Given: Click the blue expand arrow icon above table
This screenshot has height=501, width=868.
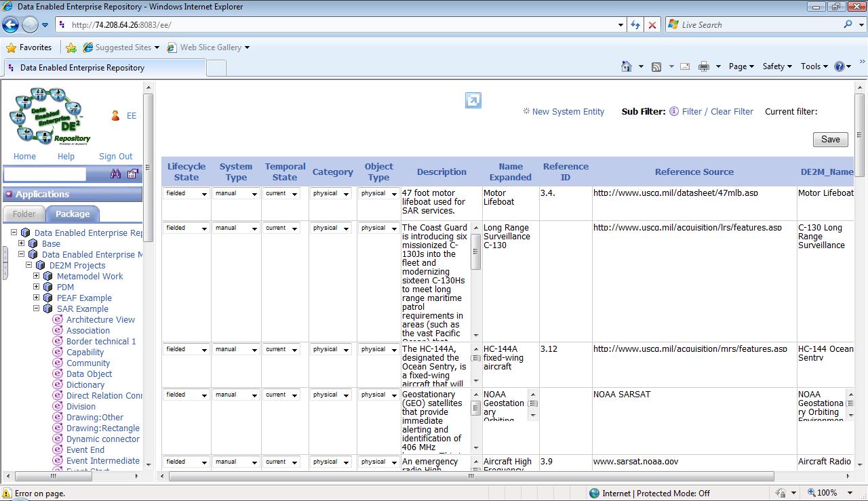Looking at the screenshot, I should tap(473, 100).
